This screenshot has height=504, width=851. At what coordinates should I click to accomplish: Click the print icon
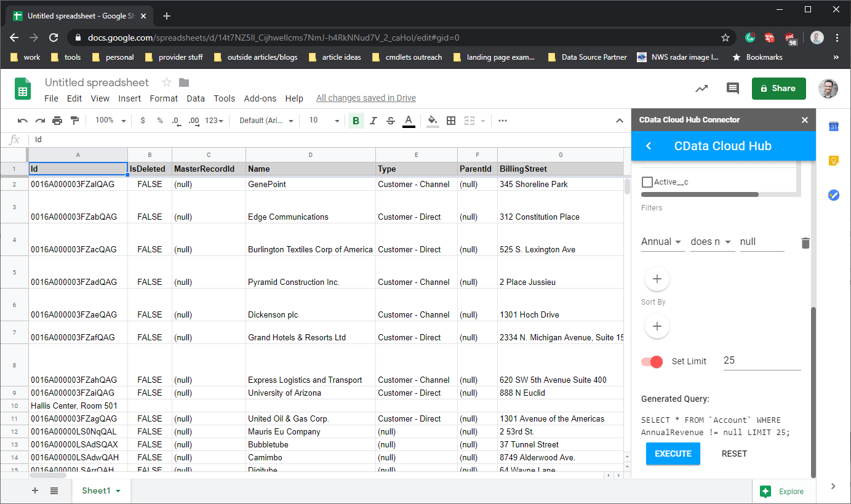point(57,121)
